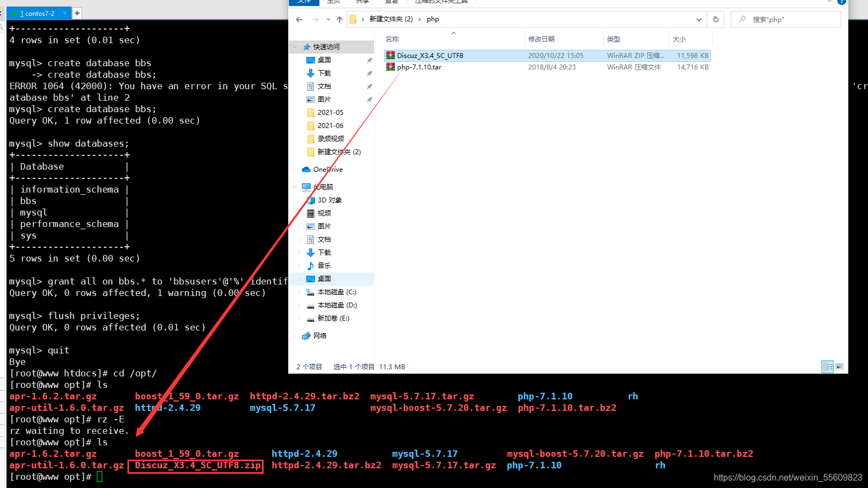The width and height of the screenshot is (868, 488).
Task: Add a new terminal session tab
Action: (77, 13)
